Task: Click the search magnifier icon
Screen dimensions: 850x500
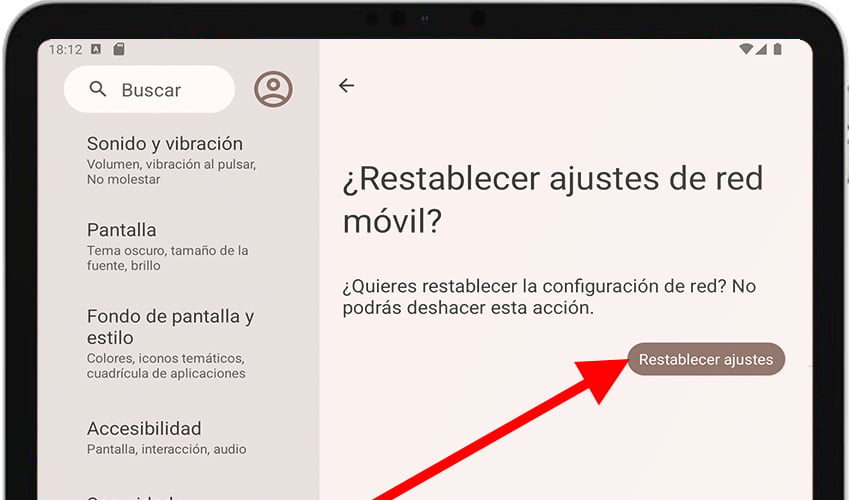Action: [x=98, y=89]
